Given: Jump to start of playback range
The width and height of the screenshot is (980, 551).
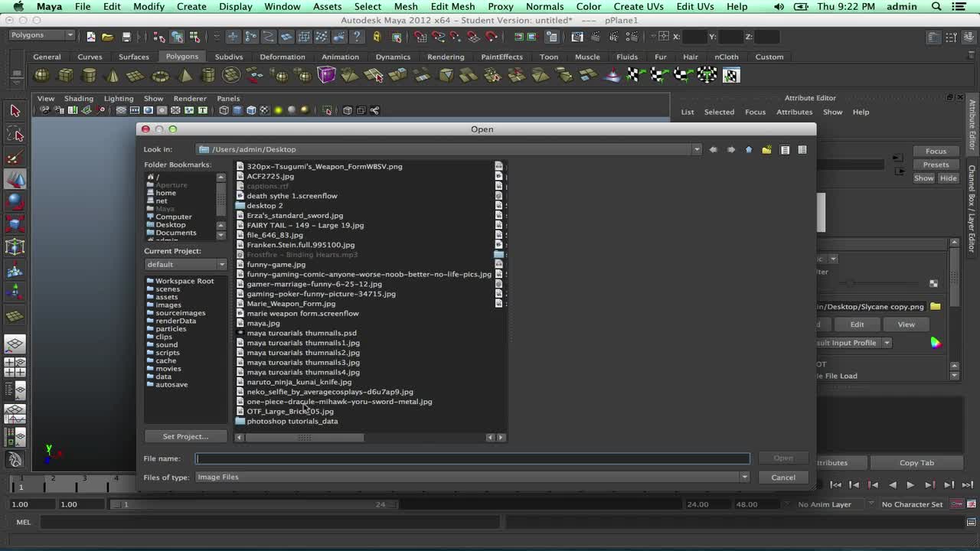Looking at the screenshot, I should [836, 484].
